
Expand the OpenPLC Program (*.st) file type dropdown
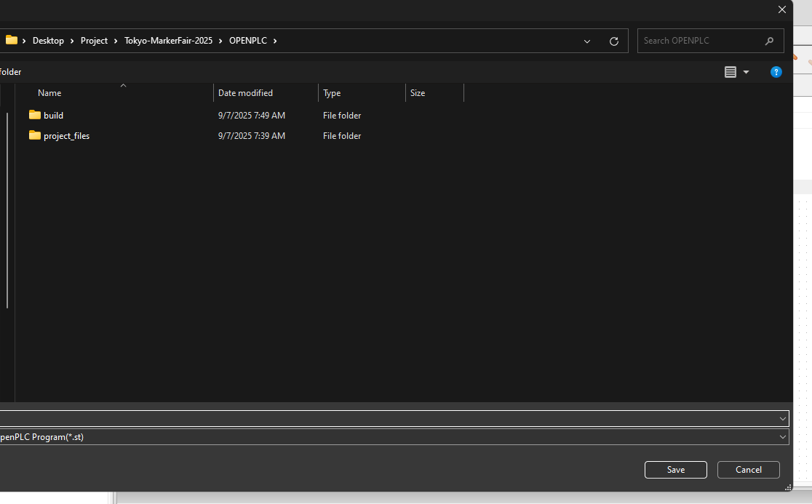point(783,437)
